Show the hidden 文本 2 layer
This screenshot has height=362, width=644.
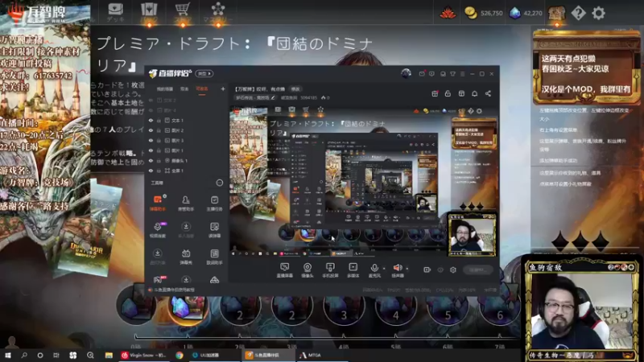(x=151, y=100)
